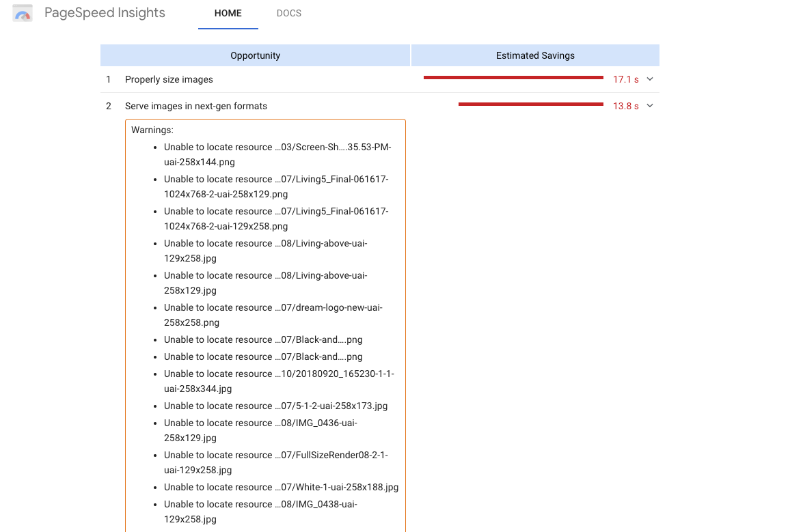803x532 pixels.
Task: Click Serve images in next-gen formats title
Action: 195,107
